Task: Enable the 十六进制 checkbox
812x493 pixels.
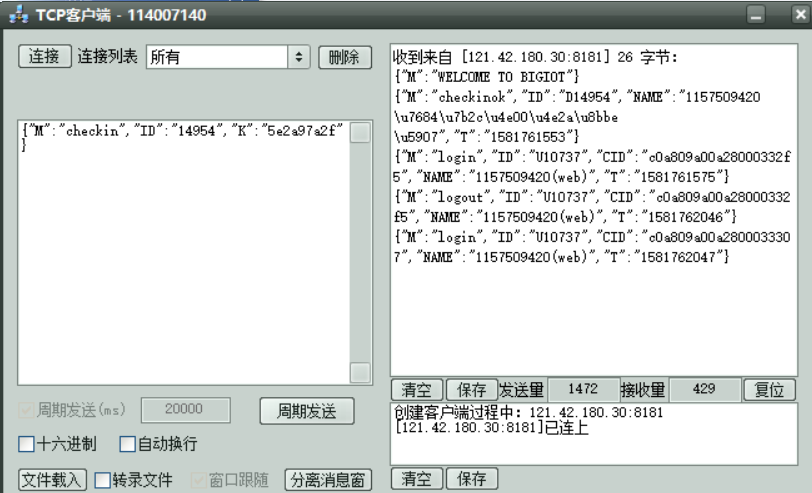Action: point(27,444)
